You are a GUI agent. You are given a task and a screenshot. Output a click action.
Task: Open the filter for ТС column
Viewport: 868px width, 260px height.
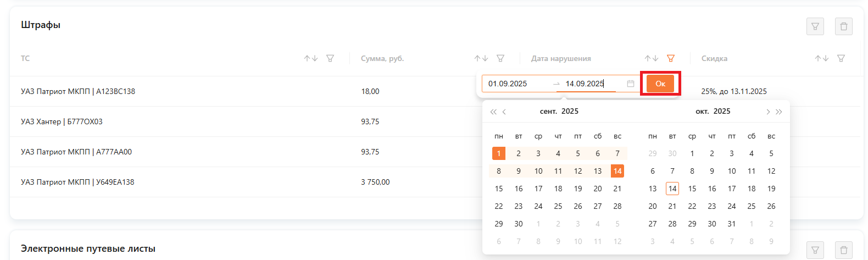point(330,58)
